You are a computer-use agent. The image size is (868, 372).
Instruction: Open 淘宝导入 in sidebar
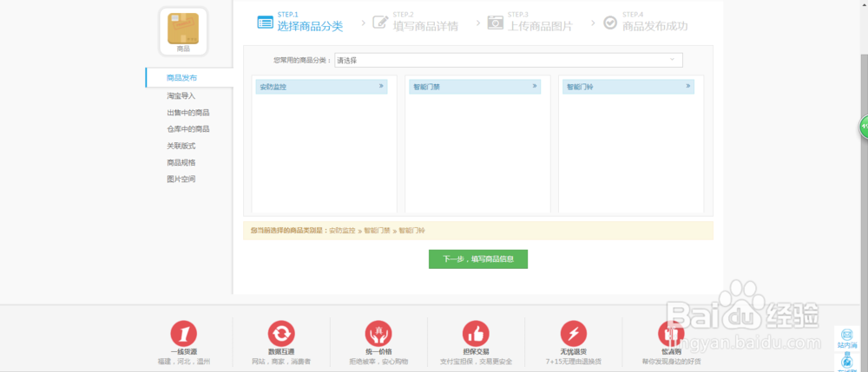coord(181,95)
